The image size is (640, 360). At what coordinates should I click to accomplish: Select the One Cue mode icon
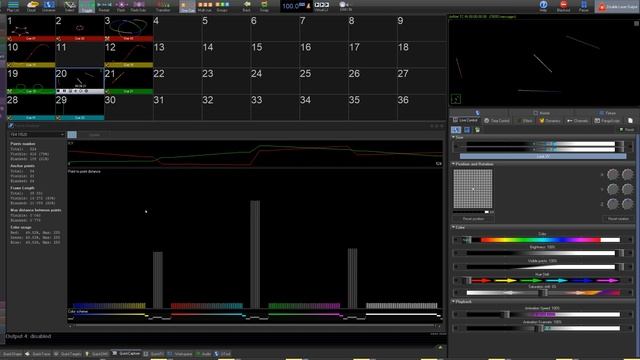coord(187,6)
